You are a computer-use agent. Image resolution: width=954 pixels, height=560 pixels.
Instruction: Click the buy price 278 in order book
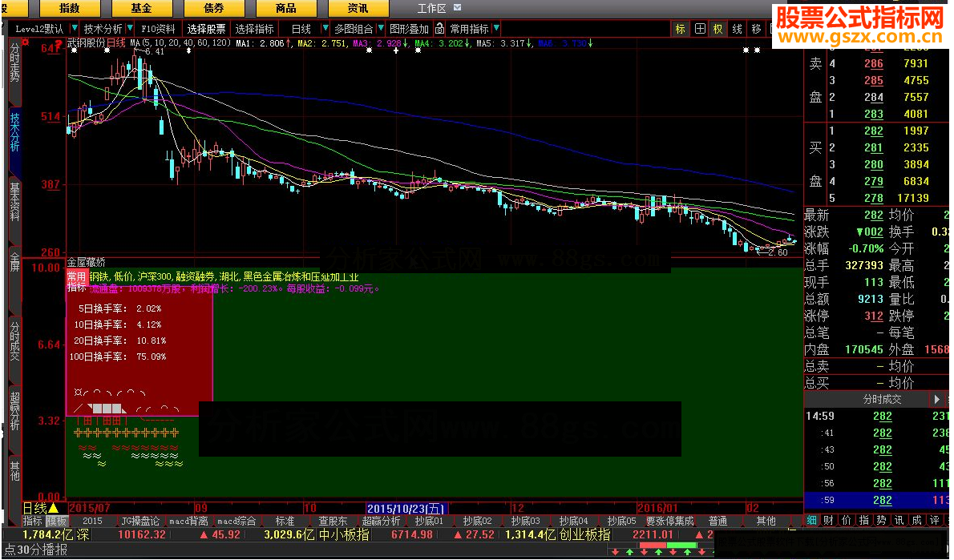tap(874, 198)
